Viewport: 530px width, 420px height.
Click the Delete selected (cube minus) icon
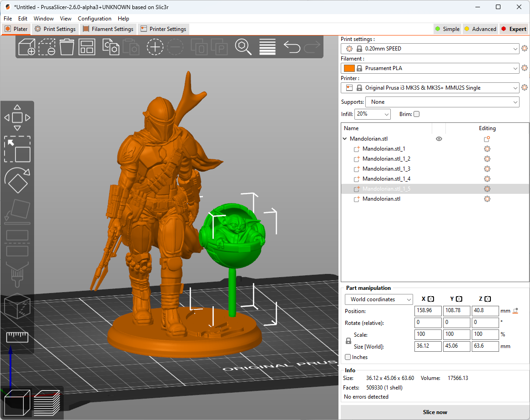click(47, 47)
